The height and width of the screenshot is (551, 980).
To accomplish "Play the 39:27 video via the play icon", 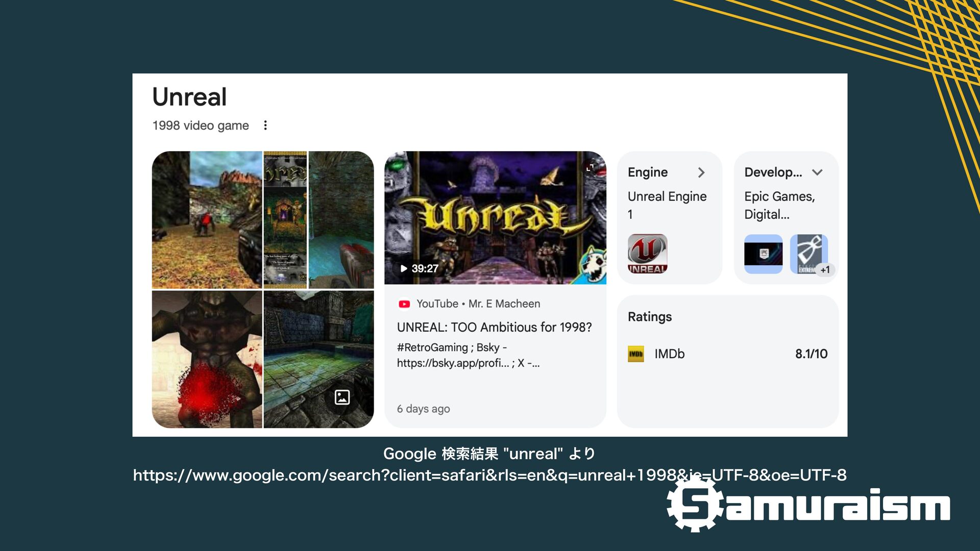I will 404,268.
